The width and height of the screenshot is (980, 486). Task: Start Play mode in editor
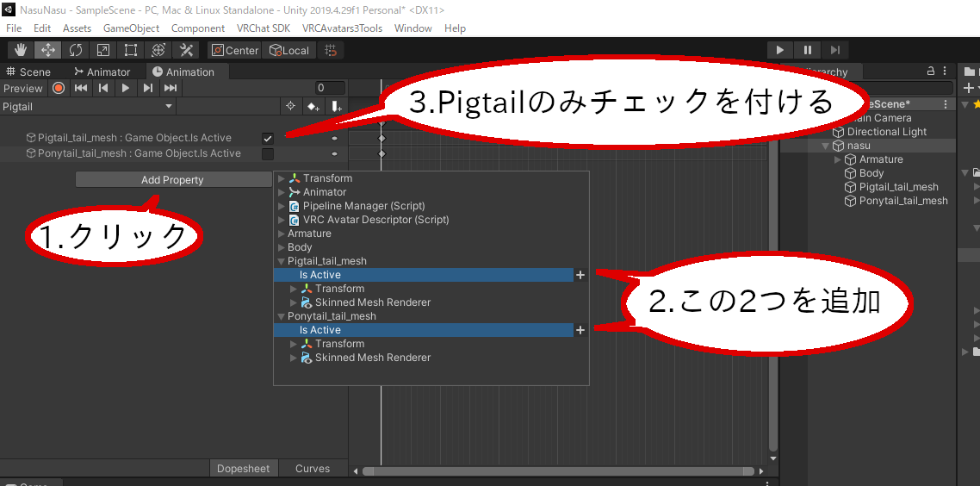pos(780,50)
